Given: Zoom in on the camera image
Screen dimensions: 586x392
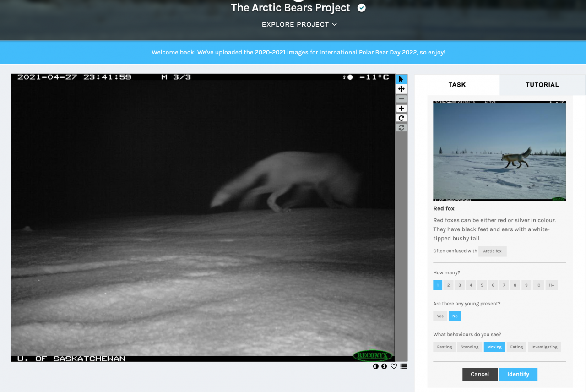Looking at the screenshot, I should coord(401,108).
